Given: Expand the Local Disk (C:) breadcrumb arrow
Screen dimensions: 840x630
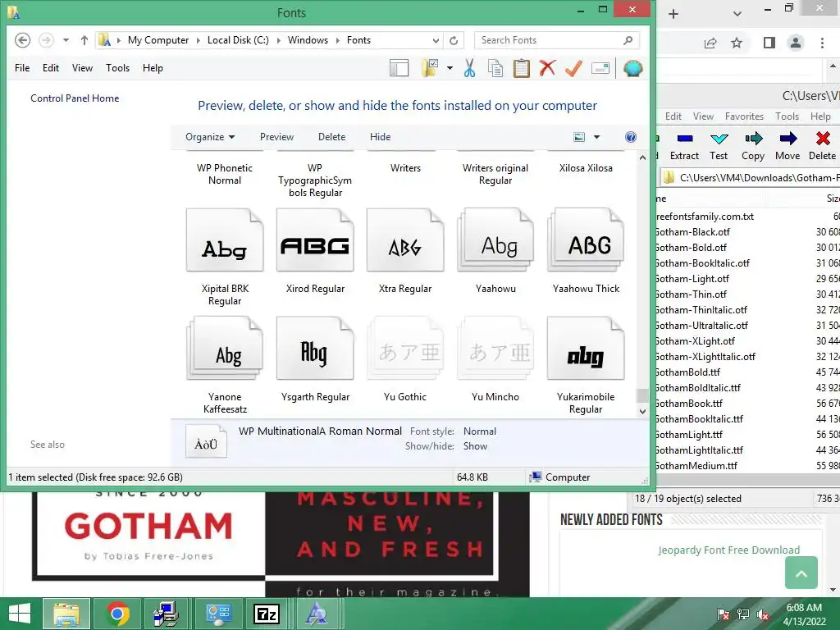Looking at the screenshot, I should pos(278,40).
